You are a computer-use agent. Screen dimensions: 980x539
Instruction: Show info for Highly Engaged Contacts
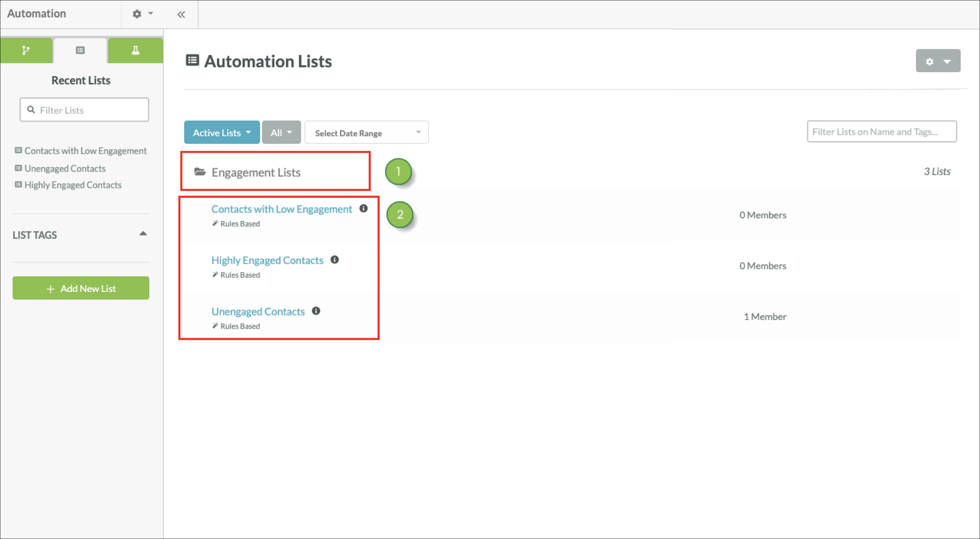(x=335, y=260)
